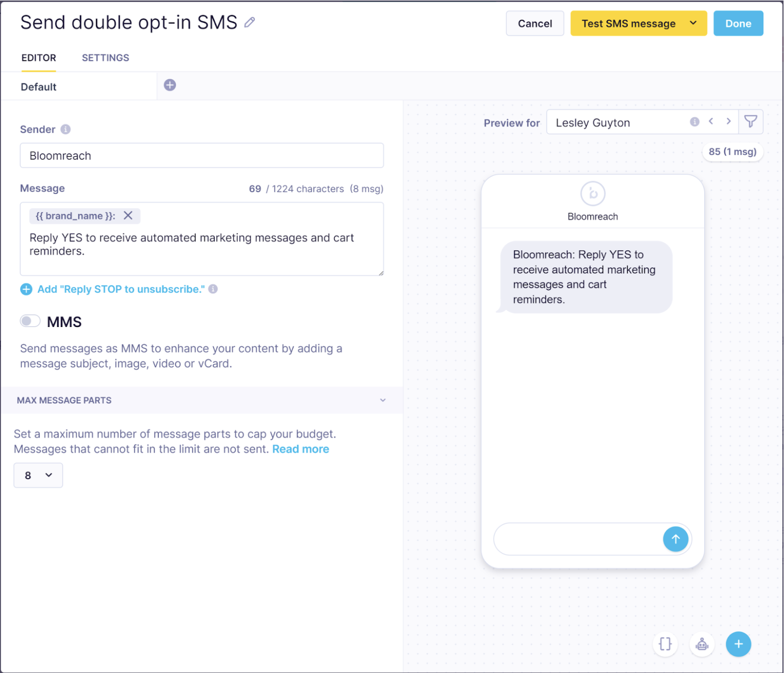Image resolution: width=784 pixels, height=673 pixels.
Task: Click the message bubble in preview
Action: [586, 277]
